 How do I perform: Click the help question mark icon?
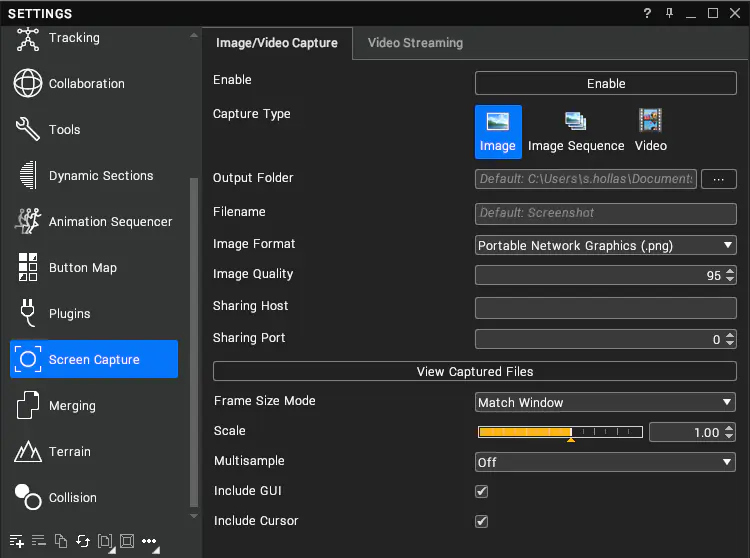pyautogui.click(x=647, y=13)
